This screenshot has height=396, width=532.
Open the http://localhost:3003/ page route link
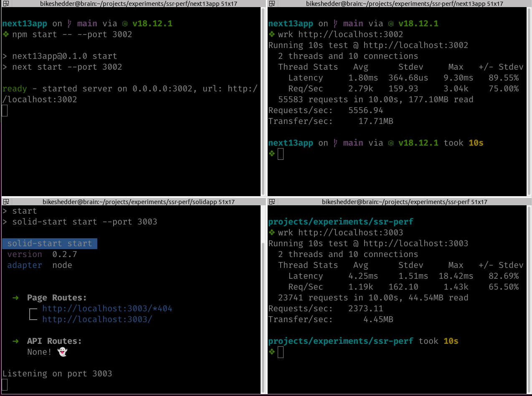(97, 320)
